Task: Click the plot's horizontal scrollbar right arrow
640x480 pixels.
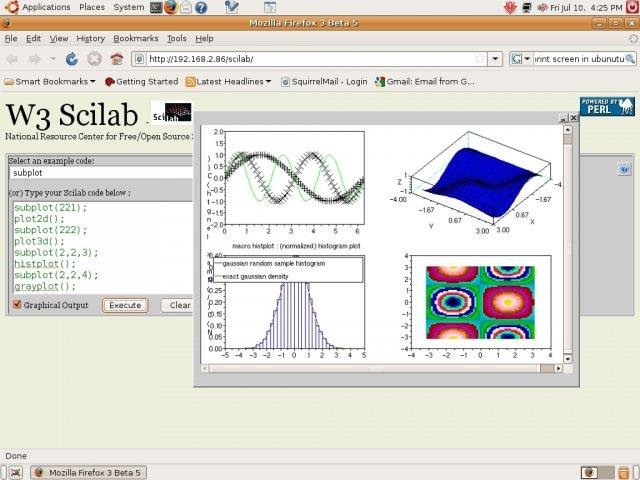Action: (x=558, y=368)
